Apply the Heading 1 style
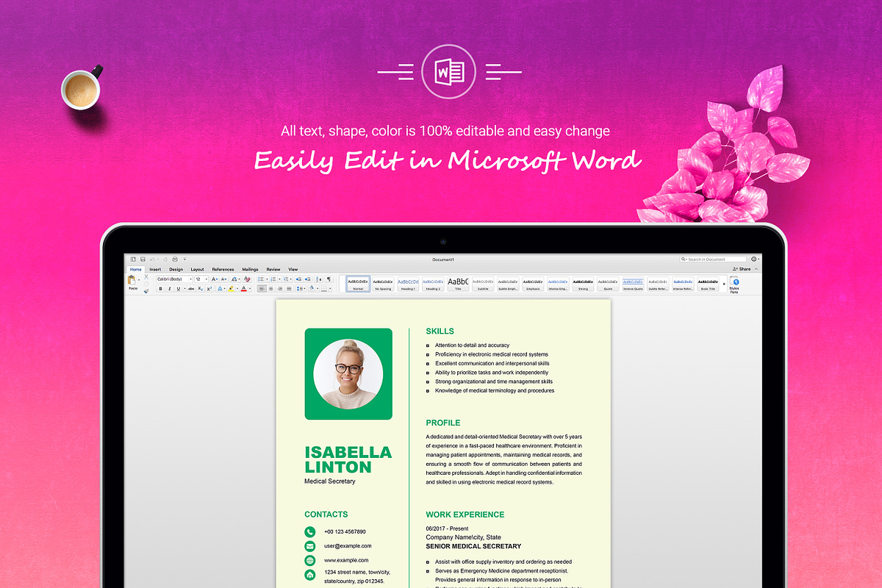This screenshot has width=882, height=588. click(x=408, y=284)
